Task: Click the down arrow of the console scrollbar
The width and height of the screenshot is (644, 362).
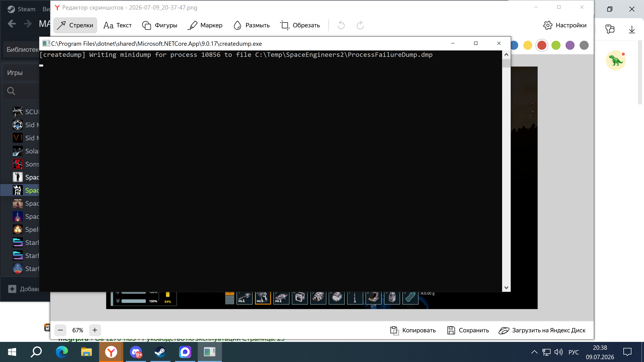Action: click(x=506, y=288)
